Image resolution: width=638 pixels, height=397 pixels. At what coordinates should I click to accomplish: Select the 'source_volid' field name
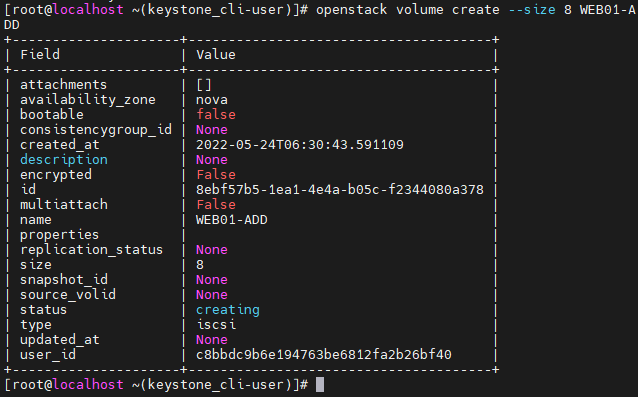[x=68, y=294]
